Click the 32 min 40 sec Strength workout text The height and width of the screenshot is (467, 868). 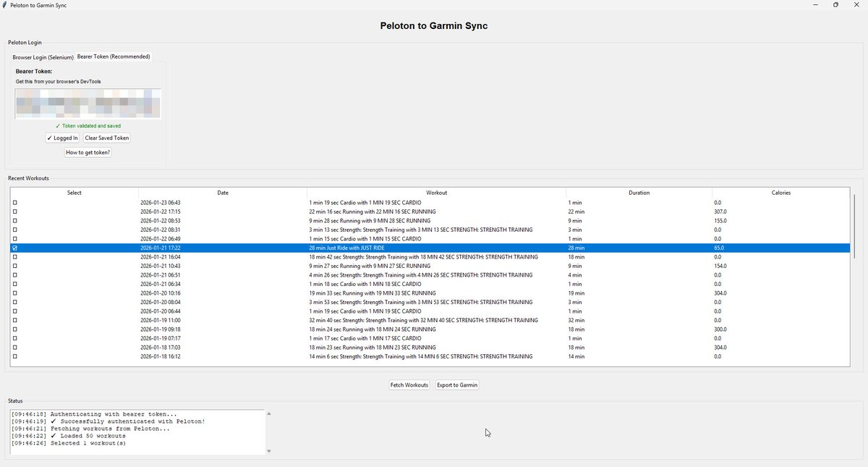423,320
